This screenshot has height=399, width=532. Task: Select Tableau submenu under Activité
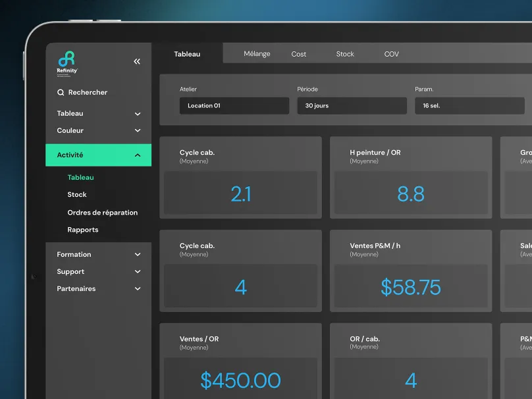pos(80,178)
